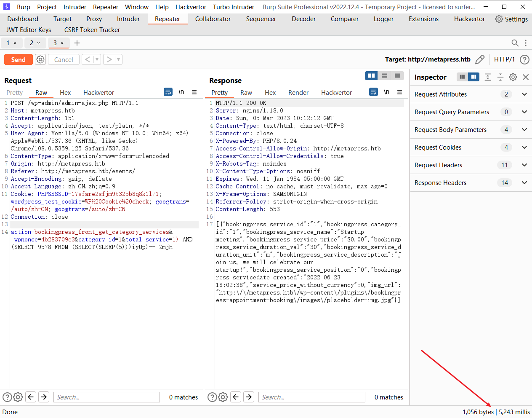Screen dimensions: 532x418
Task: Dock Inspector layout right icon
Action: [x=473, y=77]
